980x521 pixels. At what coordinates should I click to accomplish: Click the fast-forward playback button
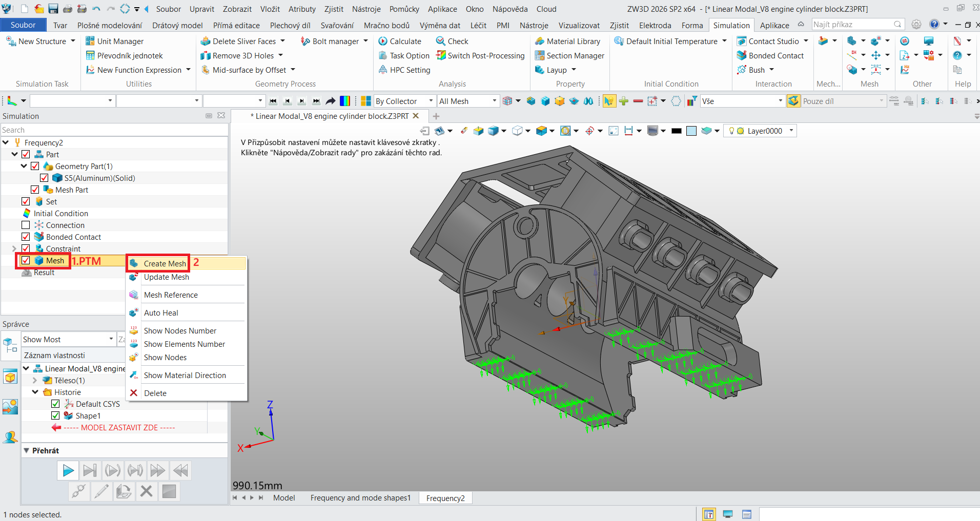(x=157, y=470)
